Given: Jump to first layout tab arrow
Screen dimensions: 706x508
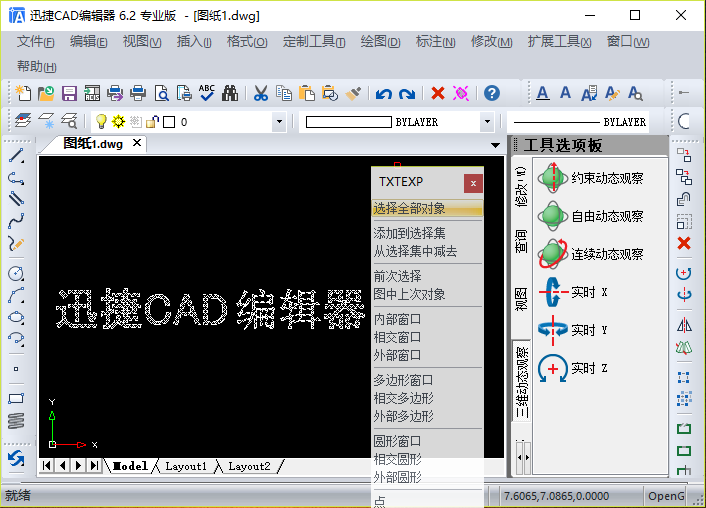Looking at the screenshot, I should (x=46, y=465).
